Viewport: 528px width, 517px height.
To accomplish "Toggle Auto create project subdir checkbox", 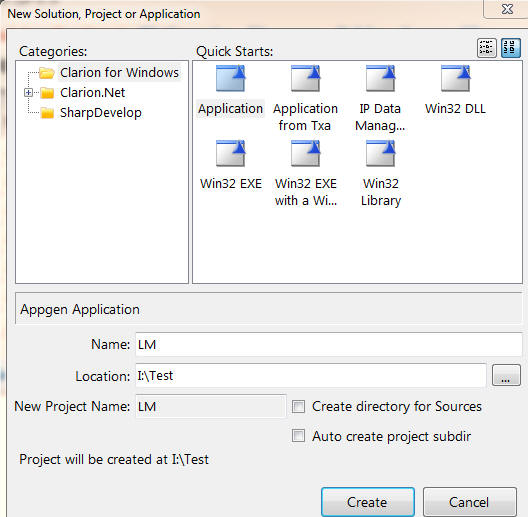I will tap(298, 435).
